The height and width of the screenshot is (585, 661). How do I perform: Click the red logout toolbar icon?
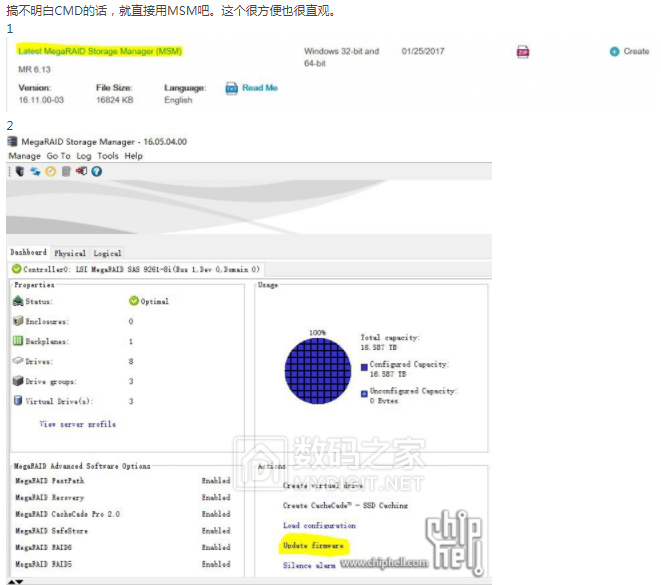81,171
